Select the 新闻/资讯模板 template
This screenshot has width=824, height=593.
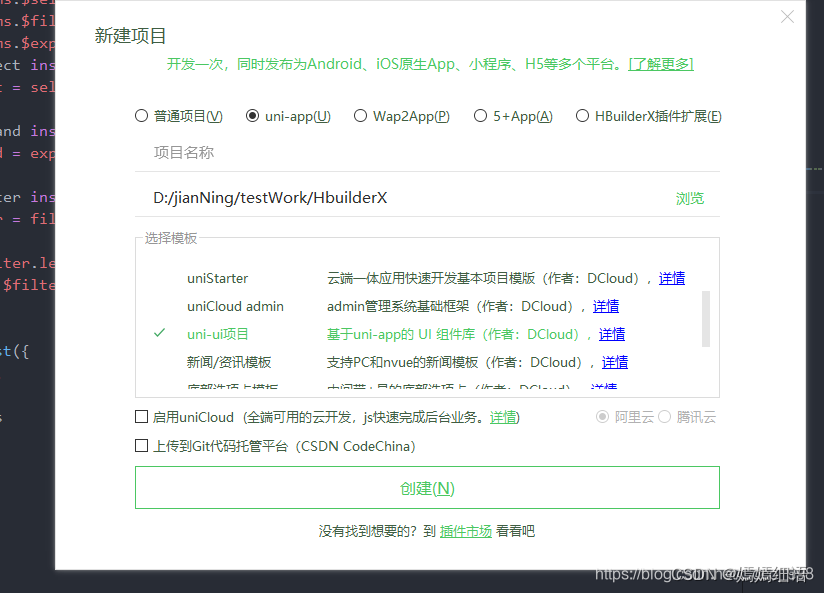point(229,362)
